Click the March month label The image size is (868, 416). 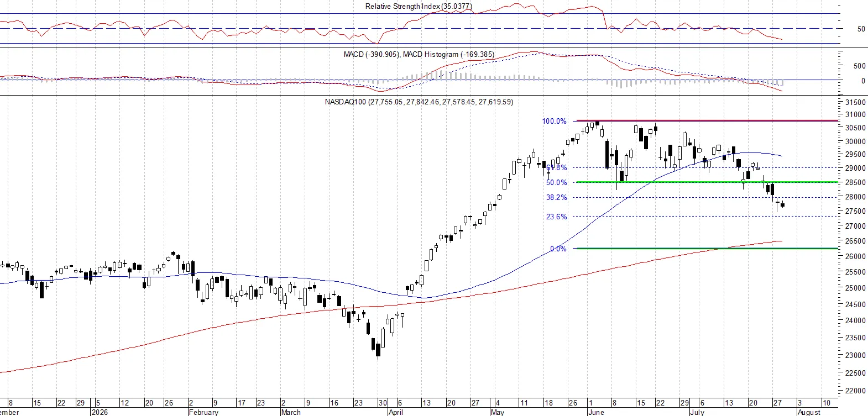pos(291,412)
